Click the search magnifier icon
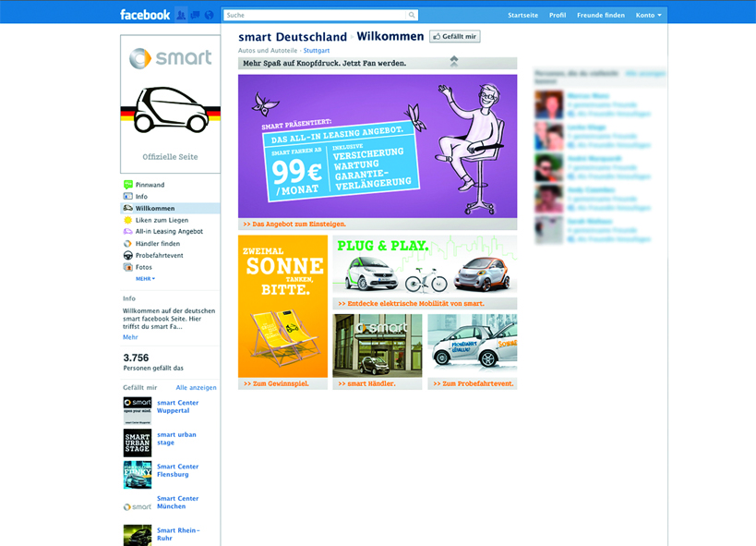The width and height of the screenshot is (756, 546). (412, 15)
